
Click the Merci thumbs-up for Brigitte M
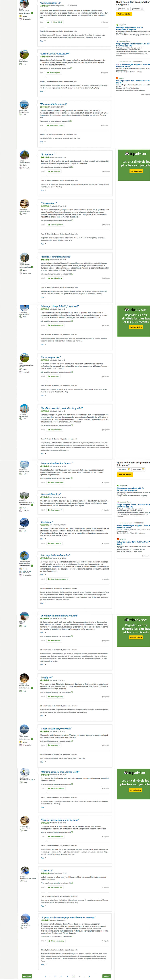[55, 278]
